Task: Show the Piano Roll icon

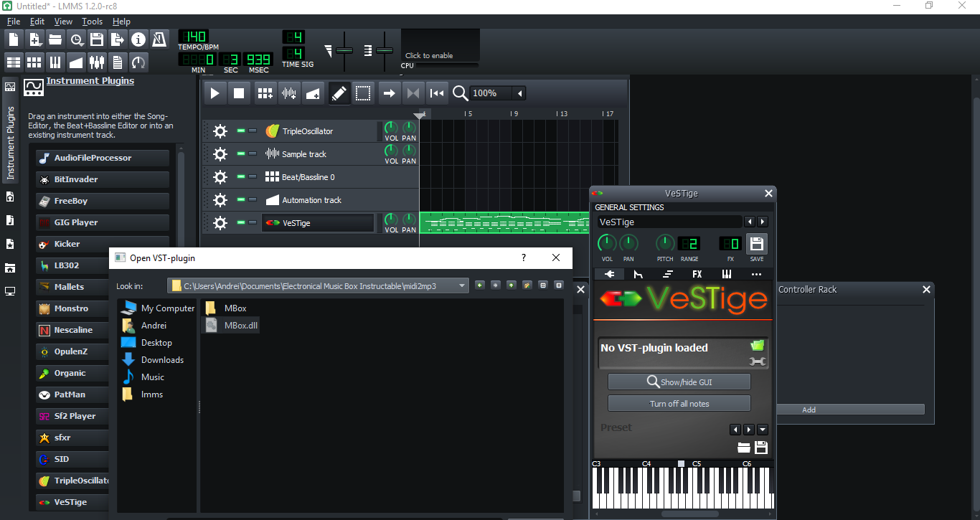Action: click(x=55, y=62)
